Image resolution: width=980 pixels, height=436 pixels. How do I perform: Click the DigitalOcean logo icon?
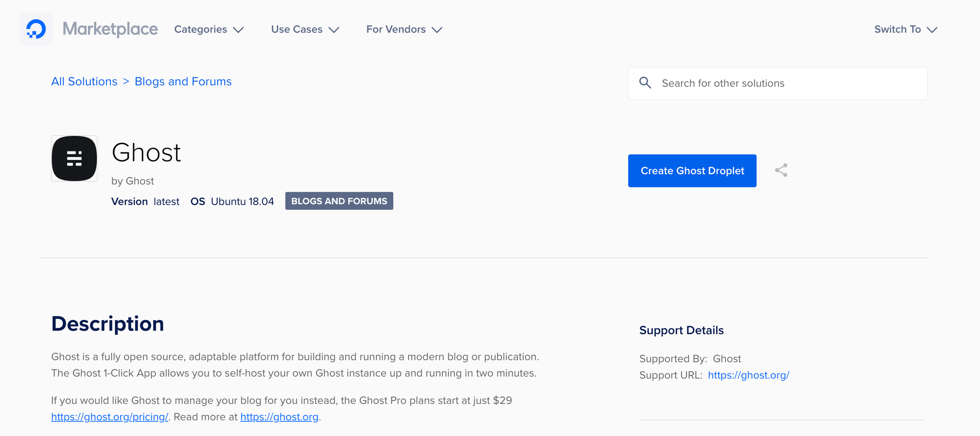[36, 29]
